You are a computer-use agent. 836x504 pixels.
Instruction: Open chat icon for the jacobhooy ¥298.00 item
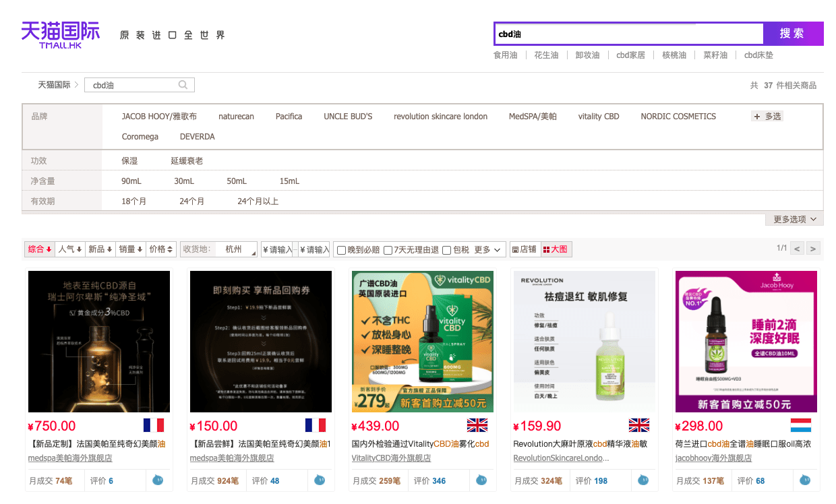coord(805,480)
